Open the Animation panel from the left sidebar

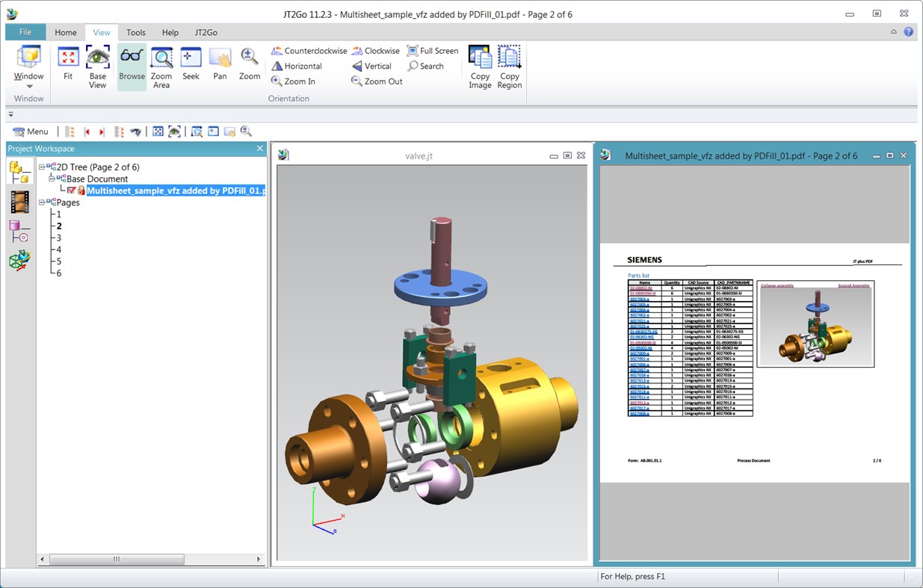[20, 199]
